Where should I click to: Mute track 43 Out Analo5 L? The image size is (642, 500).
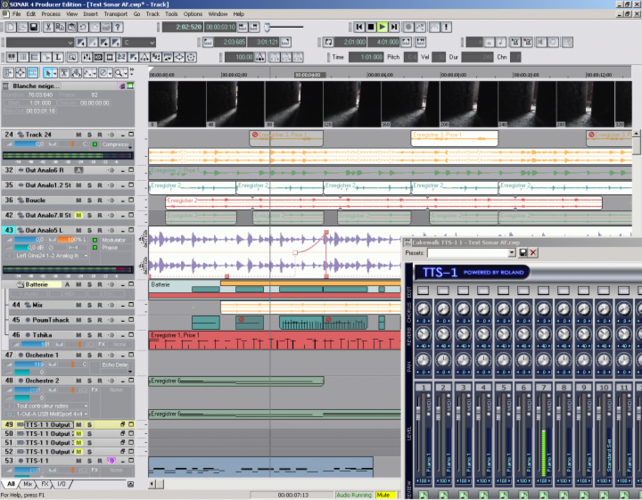pos(79,230)
